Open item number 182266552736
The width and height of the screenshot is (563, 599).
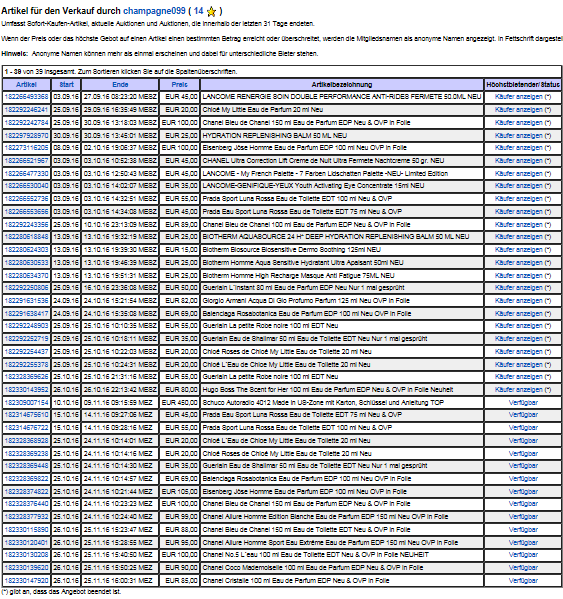(26, 199)
